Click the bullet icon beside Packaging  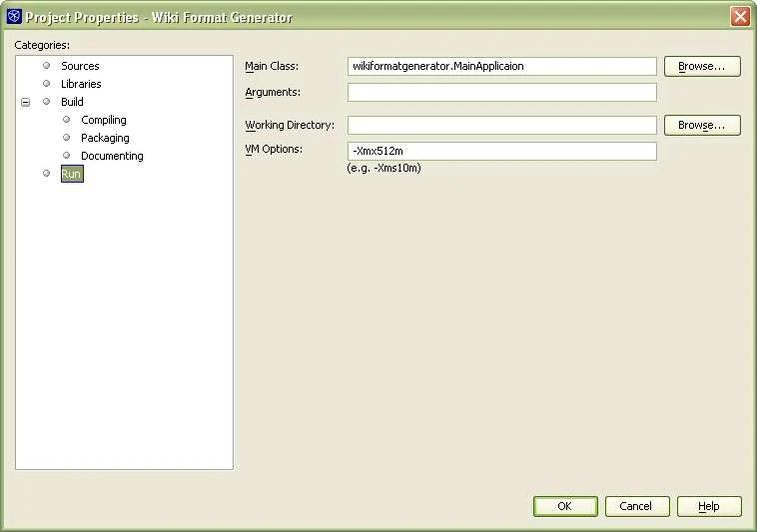point(67,138)
